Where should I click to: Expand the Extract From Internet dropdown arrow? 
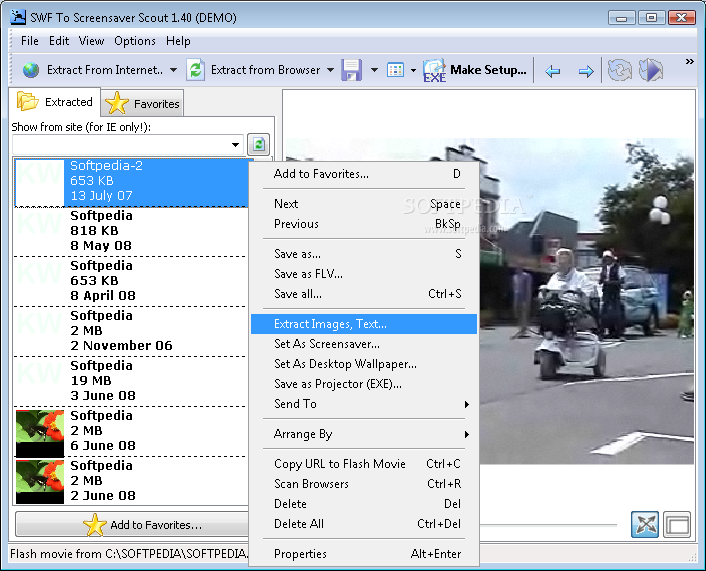[x=173, y=70]
